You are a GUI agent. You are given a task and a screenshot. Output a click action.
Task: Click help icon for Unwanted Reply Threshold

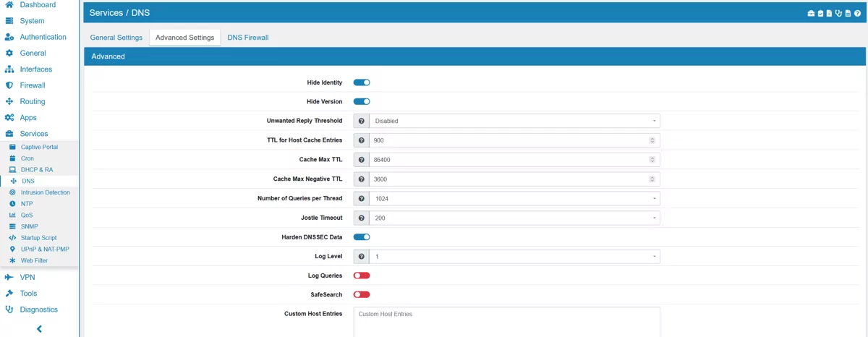pos(361,121)
